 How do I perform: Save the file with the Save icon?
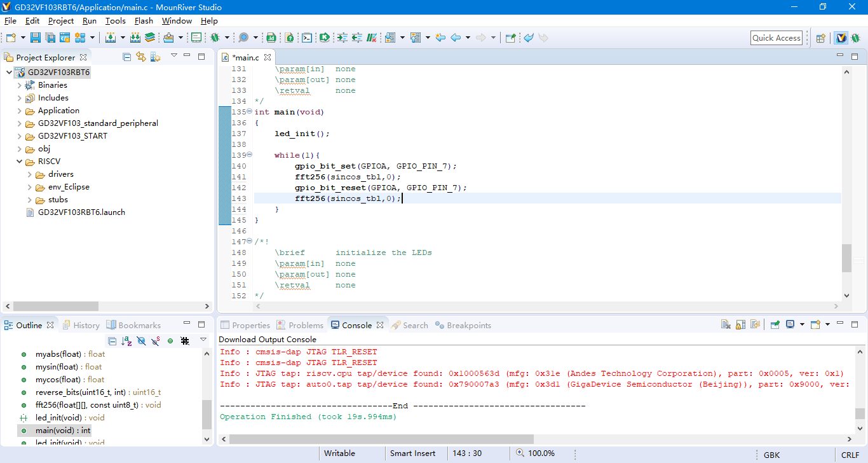(x=35, y=38)
